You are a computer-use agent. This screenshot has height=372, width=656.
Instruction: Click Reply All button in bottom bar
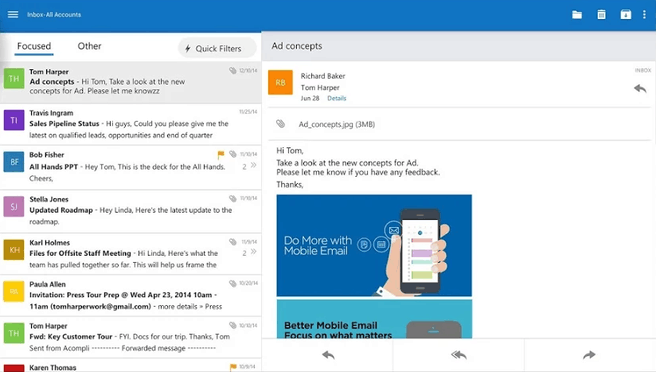click(459, 355)
